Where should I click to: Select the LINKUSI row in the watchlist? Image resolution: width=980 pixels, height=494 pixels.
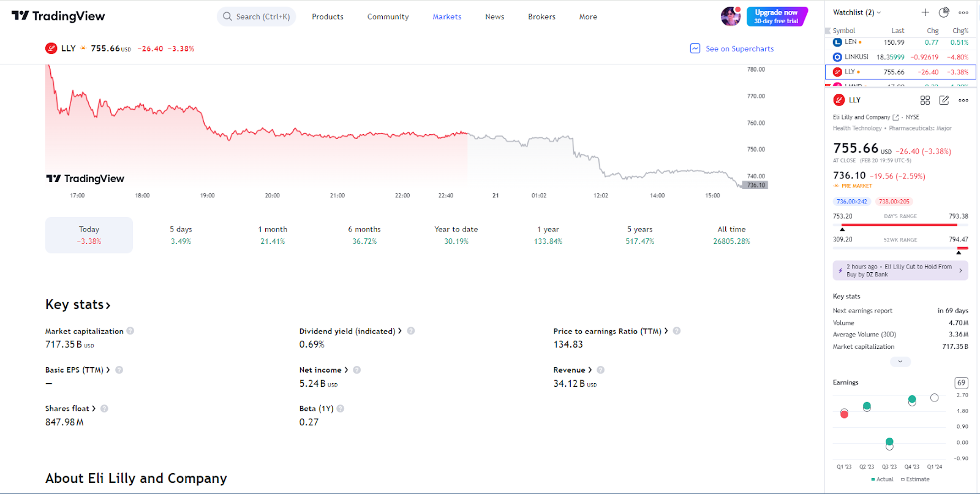900,57
